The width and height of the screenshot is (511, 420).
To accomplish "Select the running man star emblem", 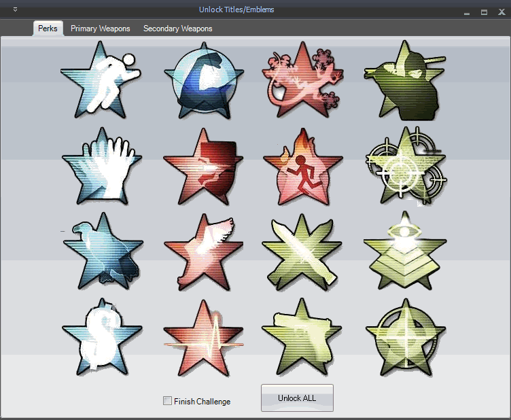I will pos(102,79).
